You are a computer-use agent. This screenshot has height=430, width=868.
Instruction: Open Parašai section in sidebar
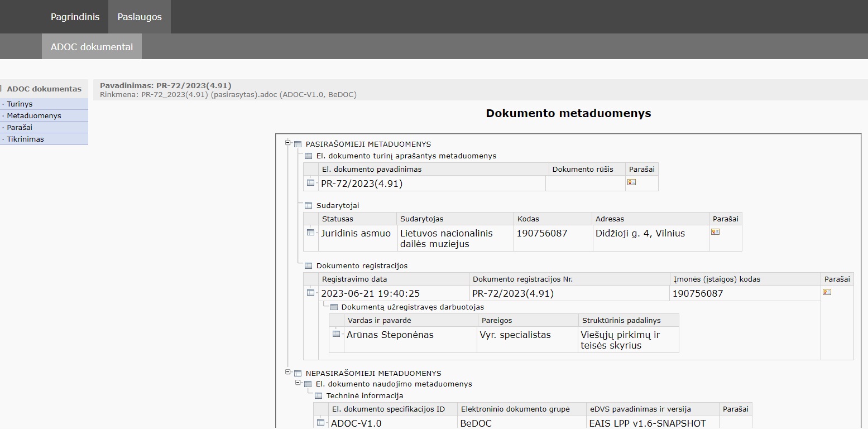tap(20, 128)
